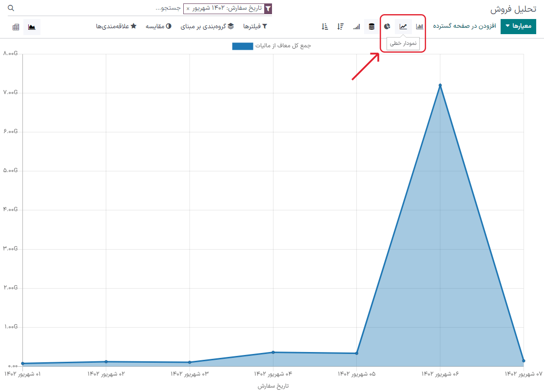Viewport: 544px width, 392px height.
Task: Sort chart in descending order
Action: [341, 26]
